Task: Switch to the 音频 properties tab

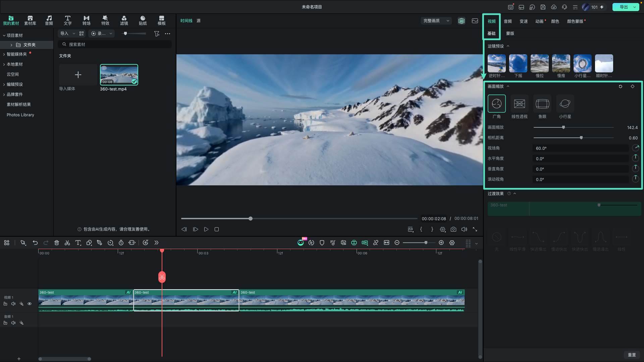Action: point(508,21)
